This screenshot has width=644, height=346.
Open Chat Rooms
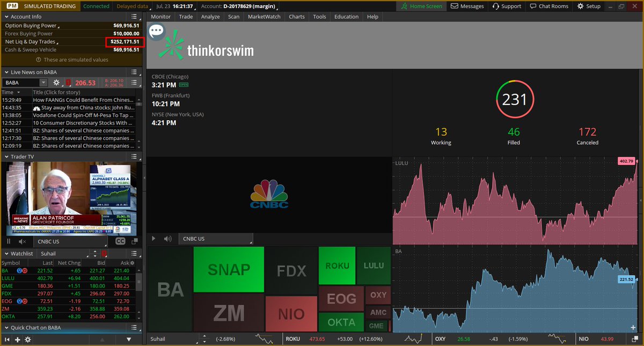[x=548, y=6]
